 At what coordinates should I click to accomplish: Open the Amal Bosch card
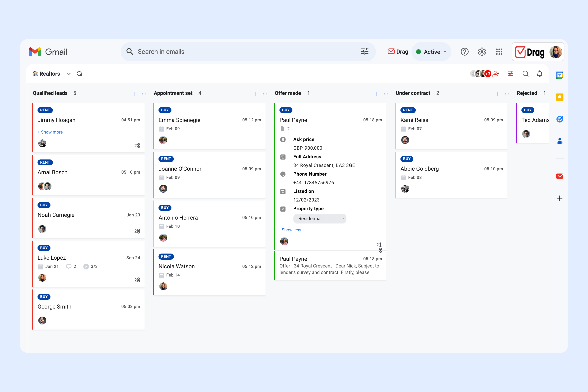click(x=89, y=175)
